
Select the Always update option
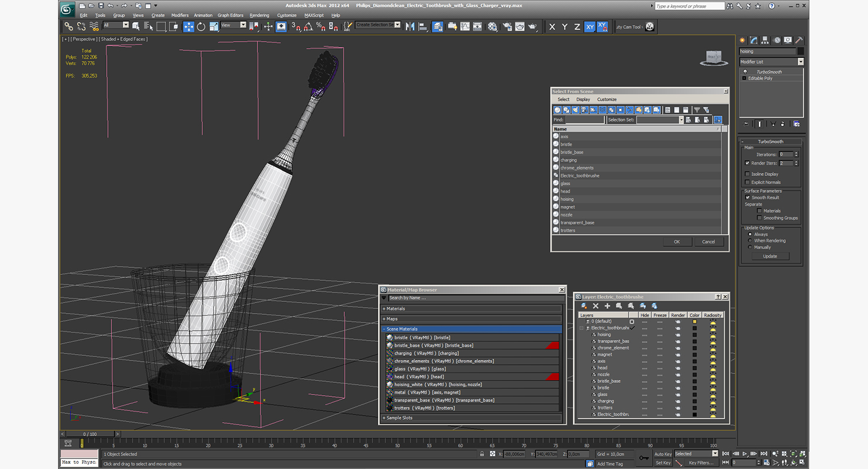click(750, 235)
